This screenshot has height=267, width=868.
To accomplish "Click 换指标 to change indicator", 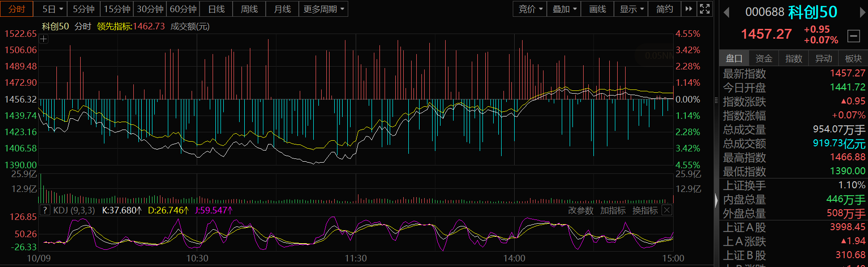I will 645,211.
